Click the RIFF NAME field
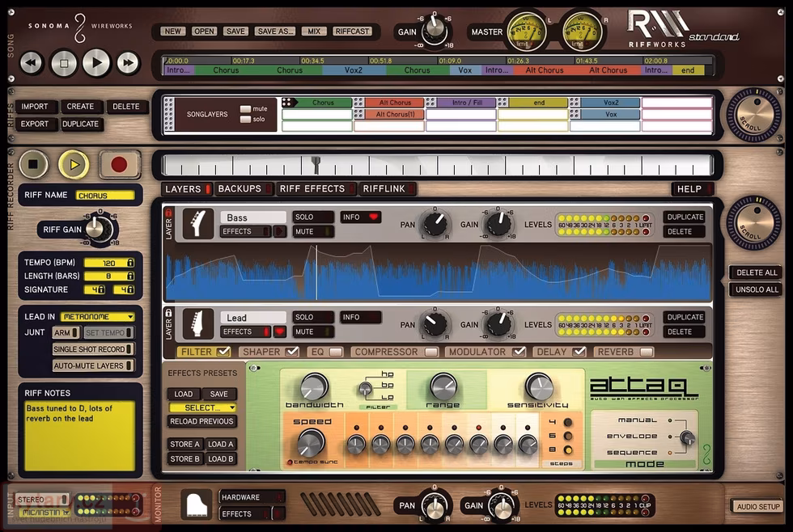Viewport: 793px width, 532px height. 105,196
